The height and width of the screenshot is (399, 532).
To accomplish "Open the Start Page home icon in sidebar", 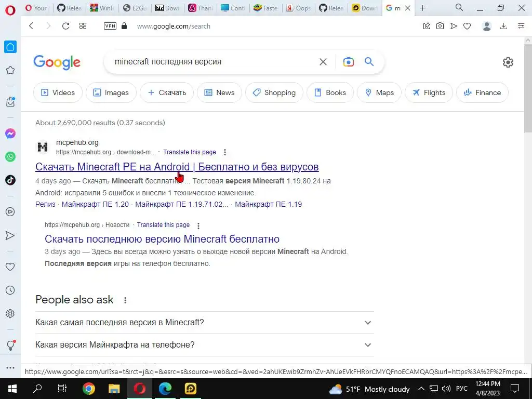I will 10,47.
